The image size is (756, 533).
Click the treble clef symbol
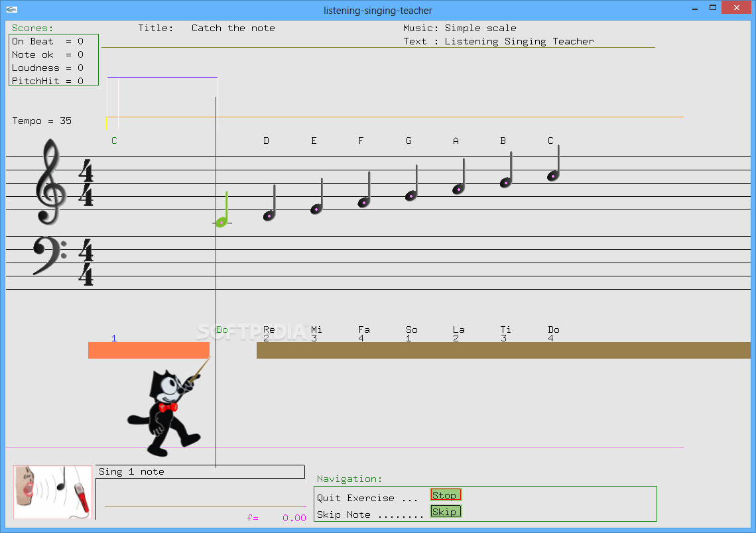coord(50,182)
